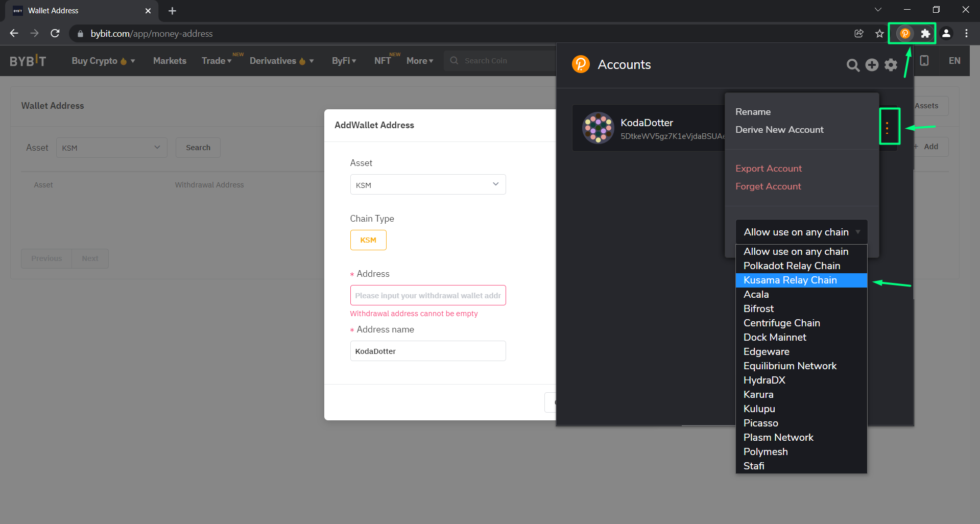The image size is (980, 524).
Task: Bookmark this page with the star icon
Action: (x=879, y=34)
